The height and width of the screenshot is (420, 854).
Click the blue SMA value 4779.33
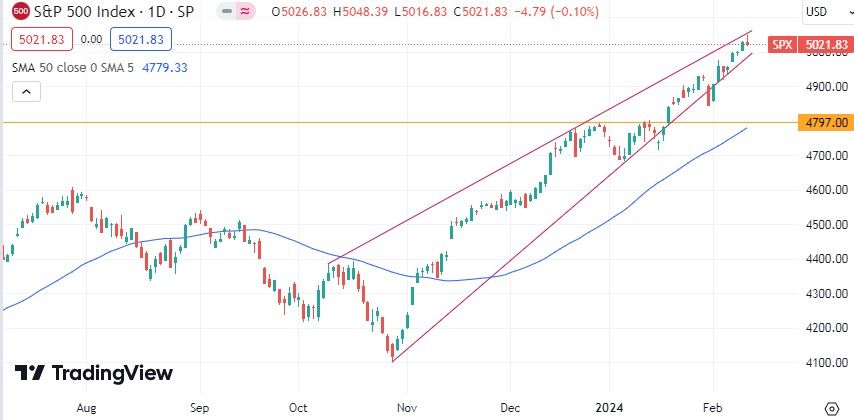168,67
